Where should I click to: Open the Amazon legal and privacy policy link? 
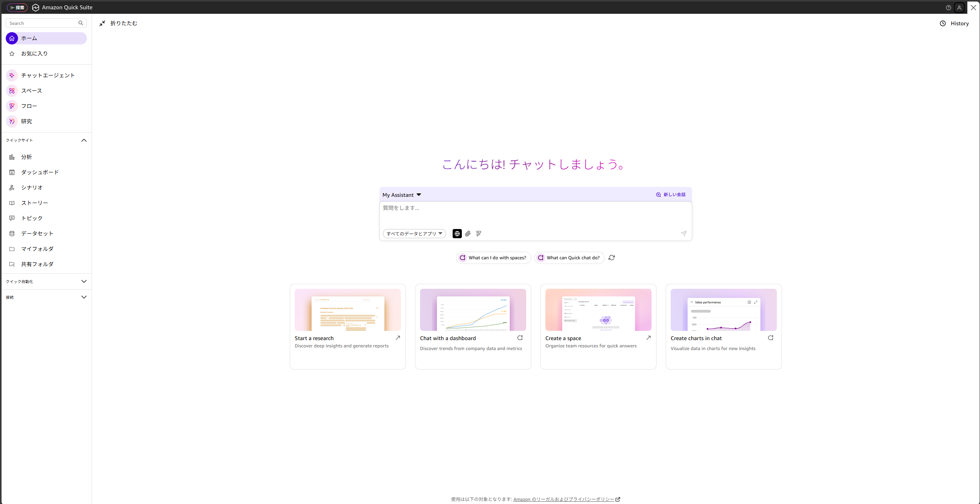point(563,499)
